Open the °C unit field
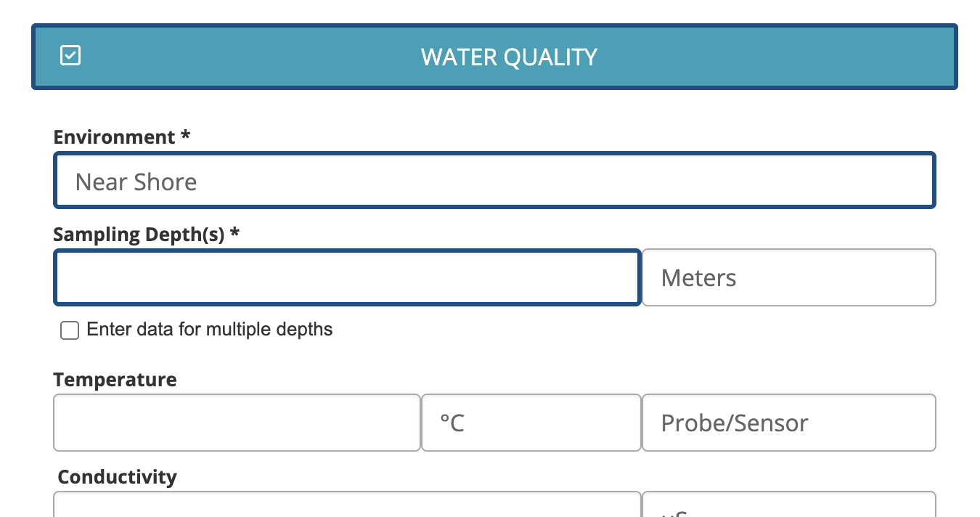The image size is (980, 517). click(x=531, y=423)
